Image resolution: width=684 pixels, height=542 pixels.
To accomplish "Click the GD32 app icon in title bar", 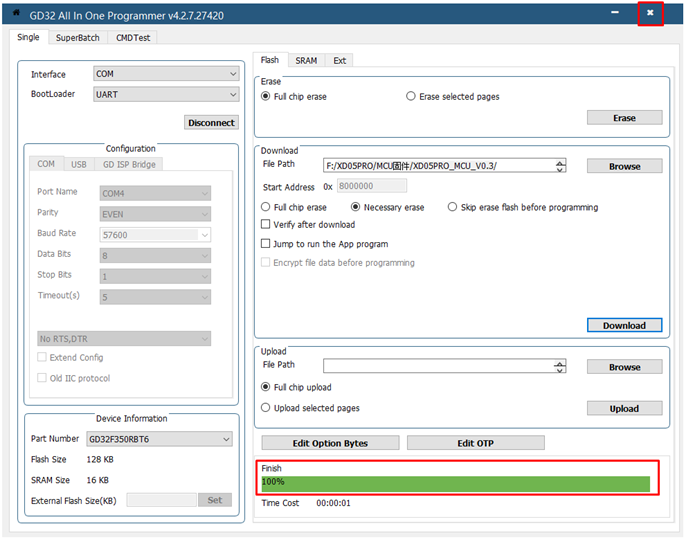I will (15, 13).
